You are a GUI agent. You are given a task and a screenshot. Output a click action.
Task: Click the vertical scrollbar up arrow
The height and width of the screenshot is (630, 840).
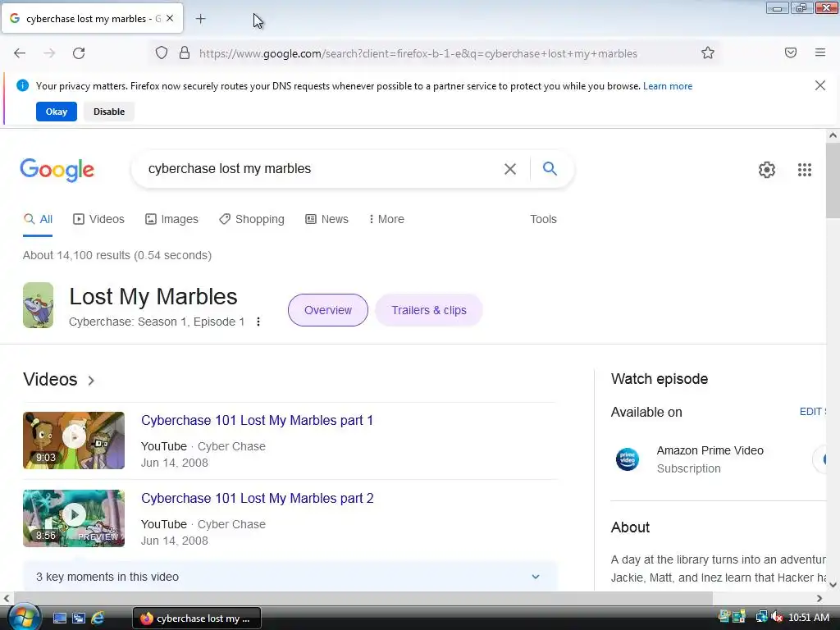pyautogui.click(x=833, y=135)
